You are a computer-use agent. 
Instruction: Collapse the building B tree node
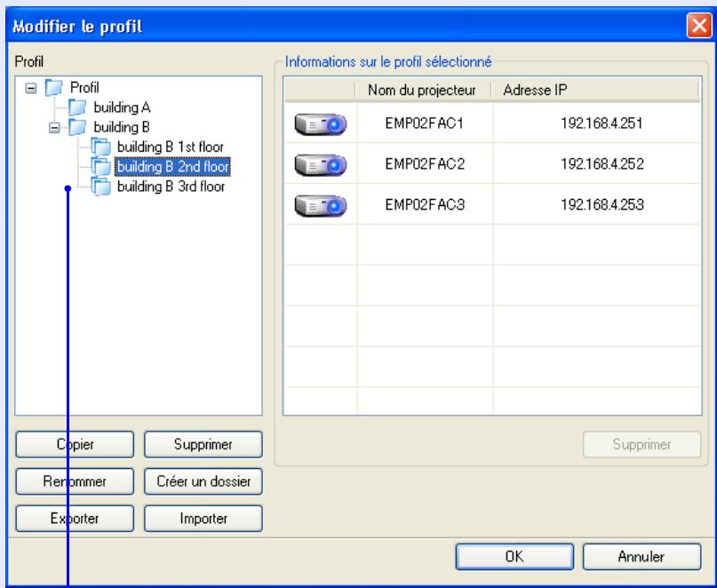tap(54, 128)
